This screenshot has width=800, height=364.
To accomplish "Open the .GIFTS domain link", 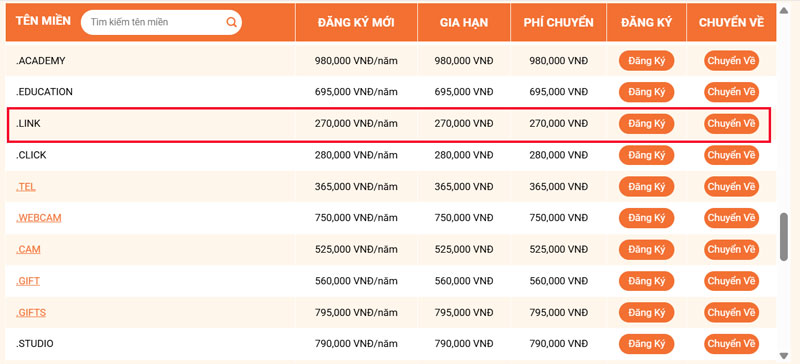I will tap(31, 312).
